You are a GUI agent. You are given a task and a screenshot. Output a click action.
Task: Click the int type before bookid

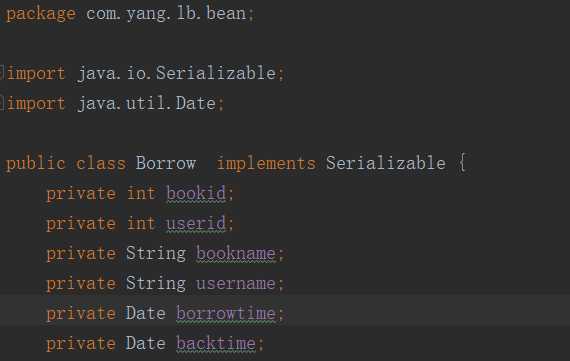(141, 193)
